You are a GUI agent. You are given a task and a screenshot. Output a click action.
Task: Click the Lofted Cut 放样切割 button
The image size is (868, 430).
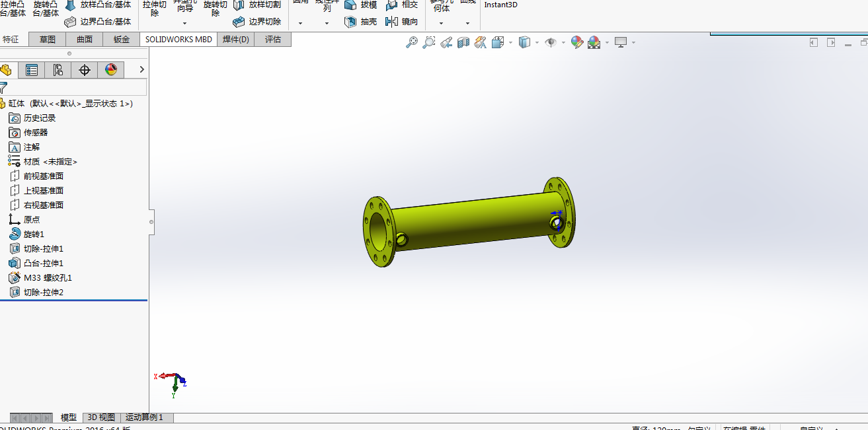click(x=257, y=5)
